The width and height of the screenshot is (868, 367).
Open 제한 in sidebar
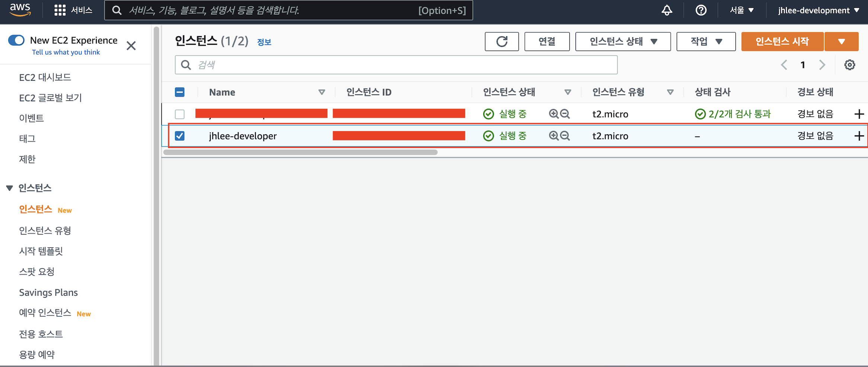pyautogui.click(x=27, y=159)
